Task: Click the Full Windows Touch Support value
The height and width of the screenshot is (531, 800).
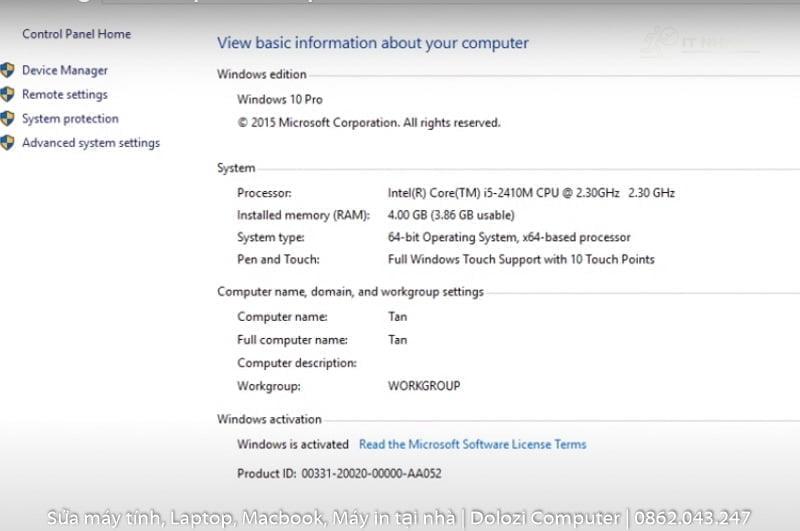Action: (521, 260)
